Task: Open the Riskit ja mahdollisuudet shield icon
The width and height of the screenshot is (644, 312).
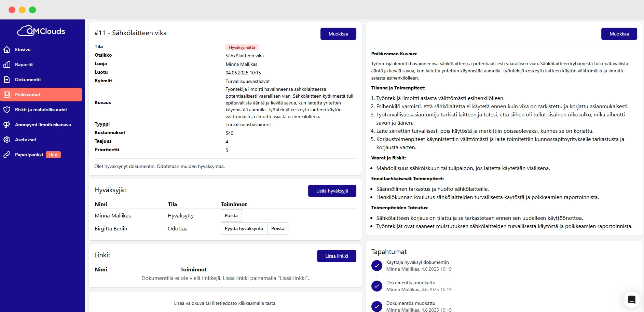Action: (8, 110)
